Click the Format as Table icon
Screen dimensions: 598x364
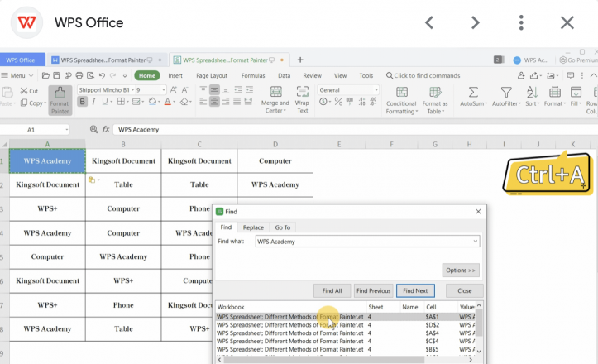click(x=435, y=93)
